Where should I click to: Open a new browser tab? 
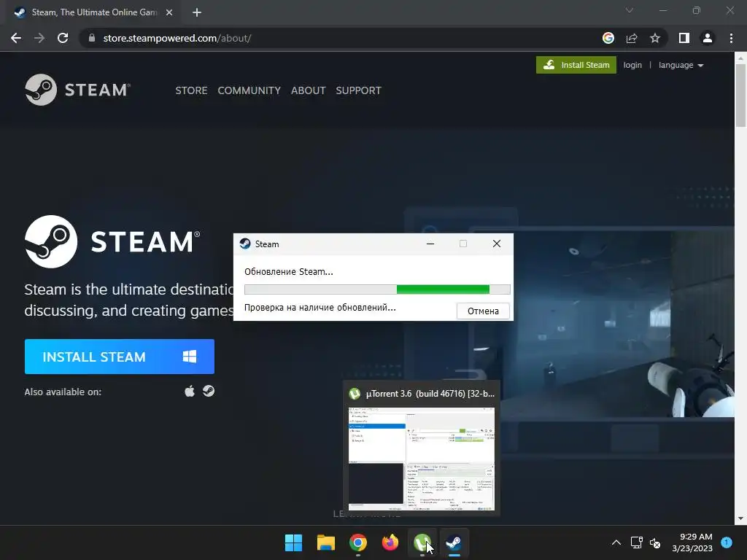pos(197,12)
